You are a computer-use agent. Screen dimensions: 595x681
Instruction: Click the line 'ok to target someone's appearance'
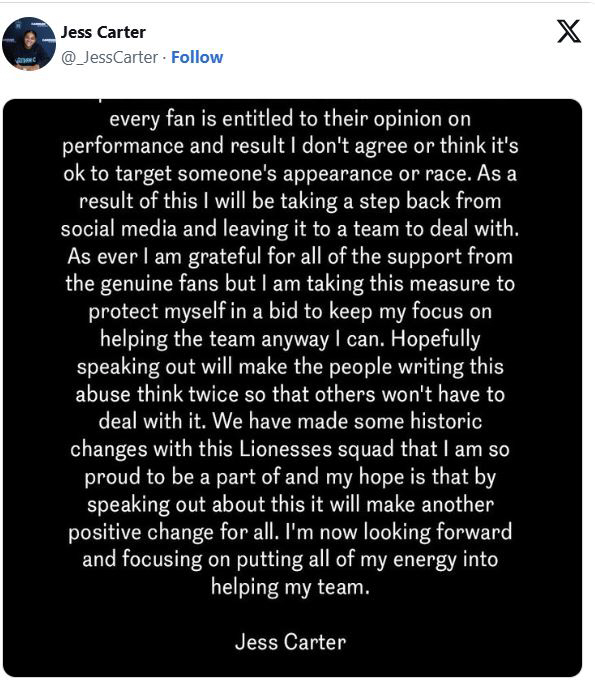pyautogui.click(x=290, y=174)
